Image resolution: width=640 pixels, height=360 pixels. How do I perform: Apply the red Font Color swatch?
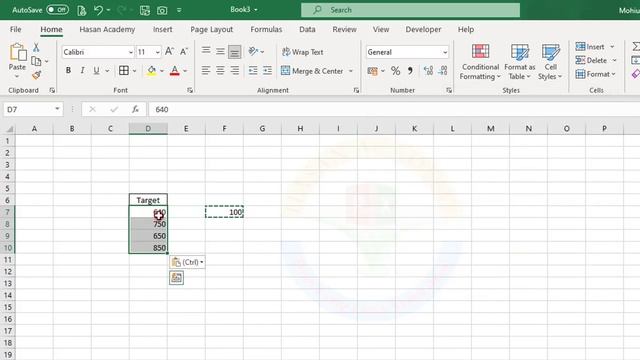click(x=174, y=71)
